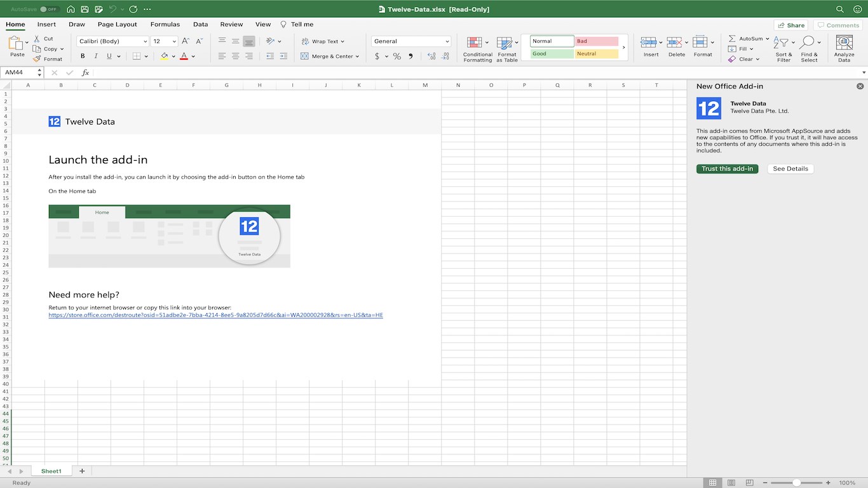
Task: Switch to the Draw tab
Action: click(x=77, y=24)
